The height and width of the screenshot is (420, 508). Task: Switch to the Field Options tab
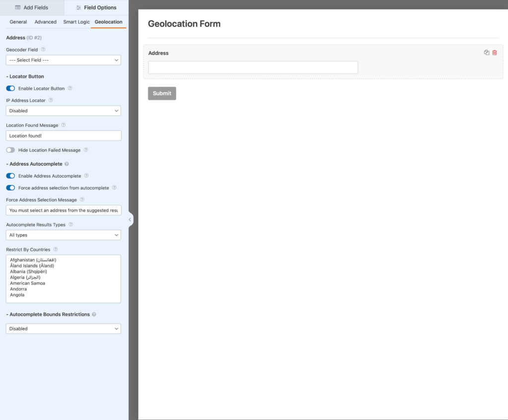[x=96, y=7]
